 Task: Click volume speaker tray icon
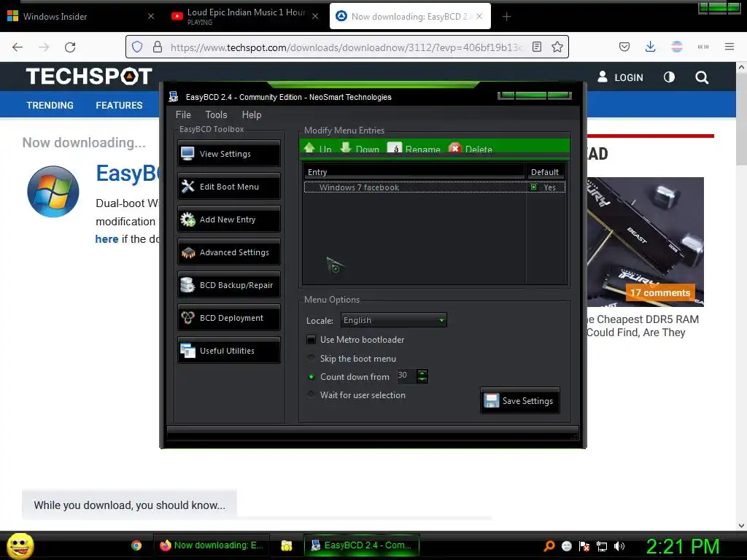(619, 546)
